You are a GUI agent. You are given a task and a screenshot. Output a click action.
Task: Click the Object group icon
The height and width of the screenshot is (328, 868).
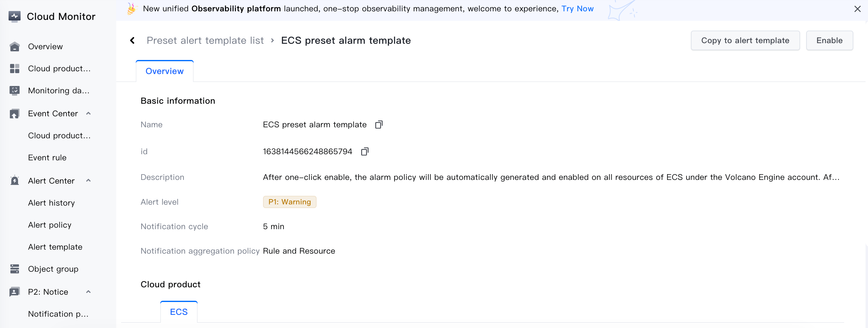14,269
